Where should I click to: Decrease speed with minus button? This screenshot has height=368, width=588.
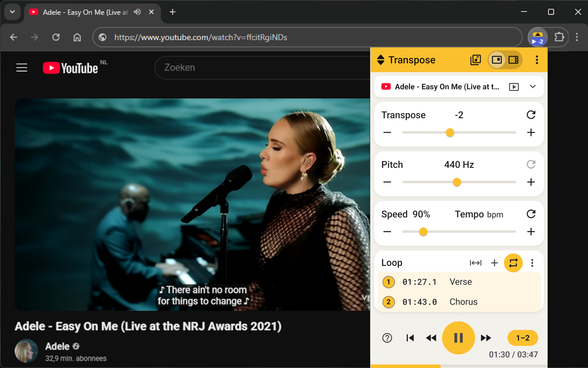387,232
